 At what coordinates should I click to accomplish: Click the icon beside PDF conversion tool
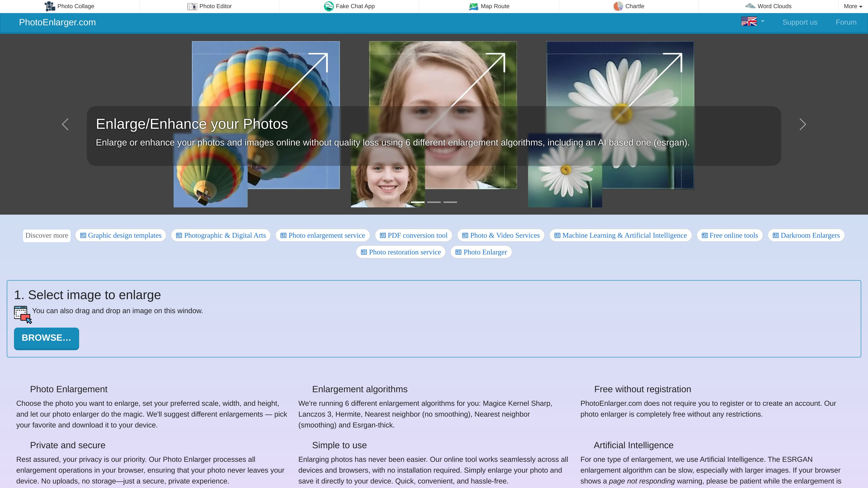[x=383, y=235]
